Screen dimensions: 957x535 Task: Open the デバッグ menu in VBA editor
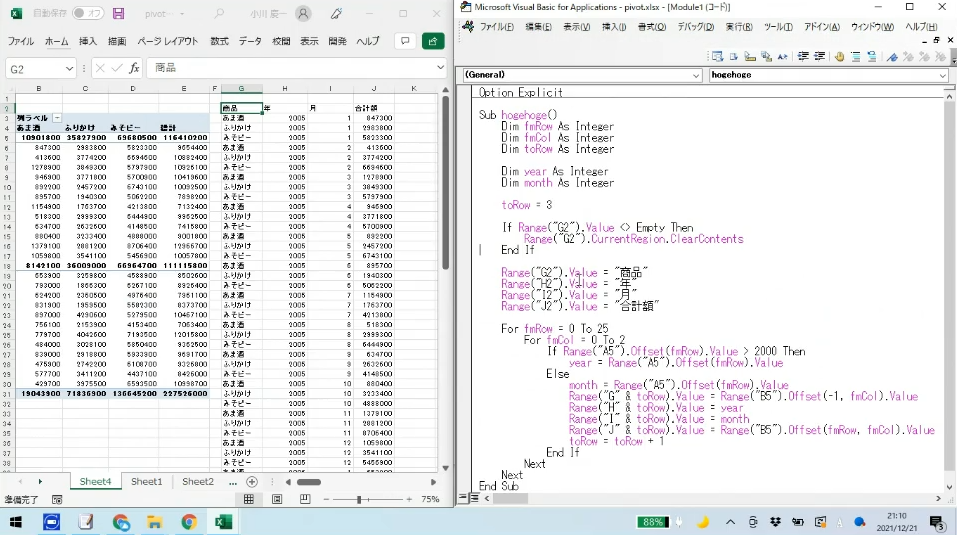(696, 26)
